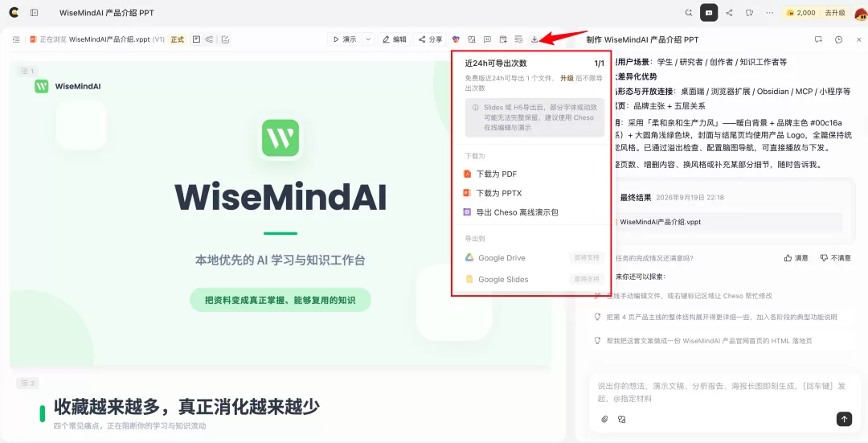868x443 pixels.
Task: Click the slide 2 number tag
Action: click(27, 384)
